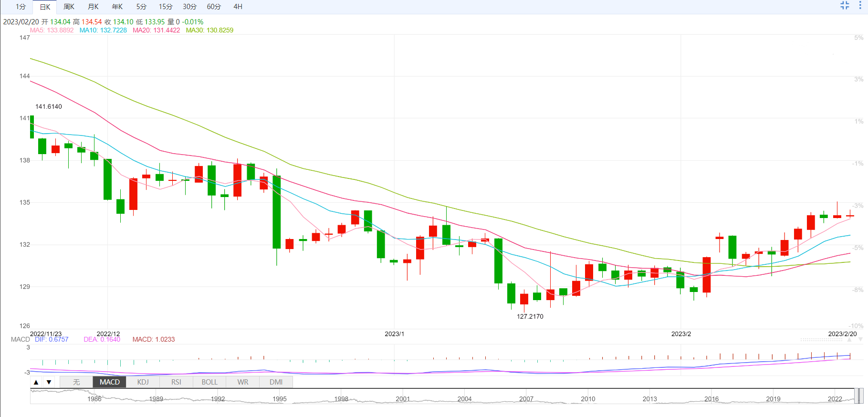Switch to the 周K weekly tab
Screen dimensions: 868x417
pos(69,7)
